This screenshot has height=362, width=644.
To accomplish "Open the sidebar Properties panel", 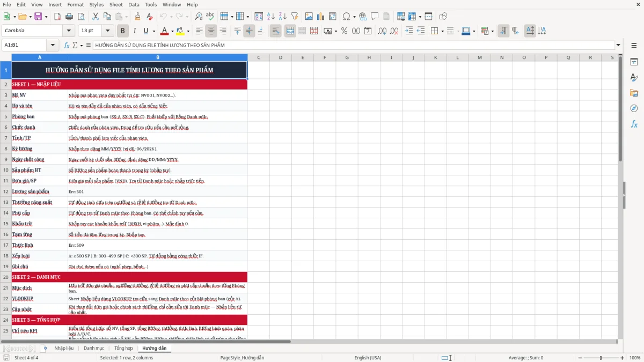I will [634, 62].
